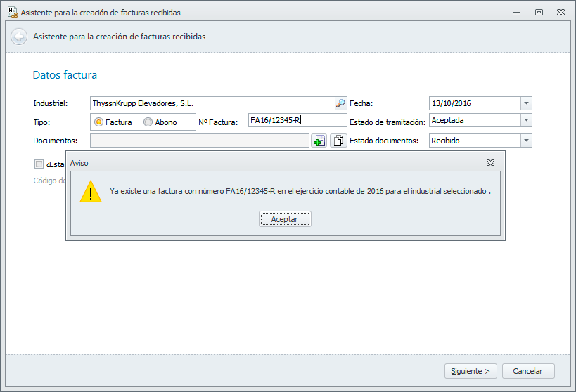Click into the Nº Factura field
Image resolution: width=576 pixels, height=392 pixels.
click(297, 120)
